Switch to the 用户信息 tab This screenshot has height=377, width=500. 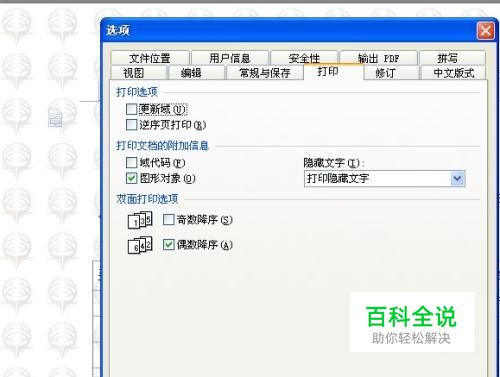[x=230, y=58]
